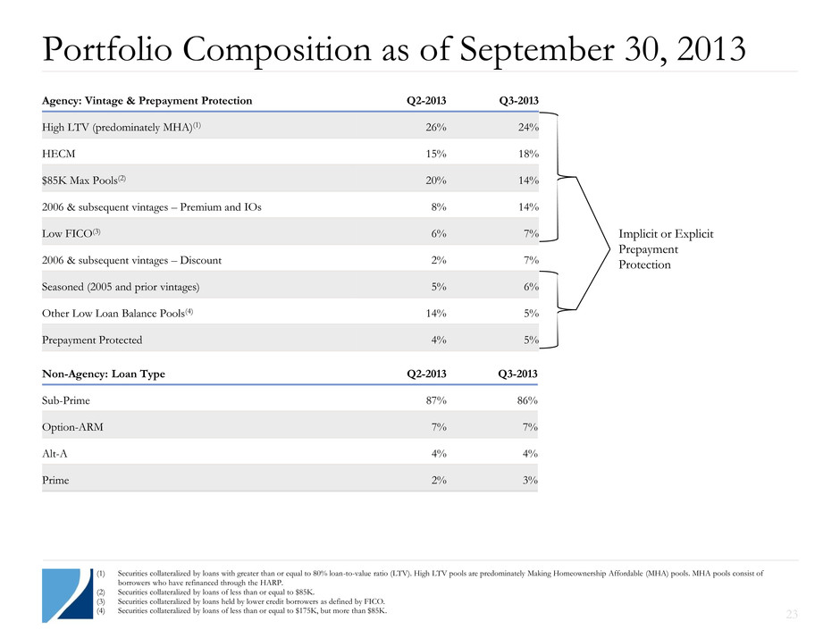Viewport: 840px width, 630px height.
Task: Click the Q2-2013 column header in Agency table
Action: click(x=427, y=101)
